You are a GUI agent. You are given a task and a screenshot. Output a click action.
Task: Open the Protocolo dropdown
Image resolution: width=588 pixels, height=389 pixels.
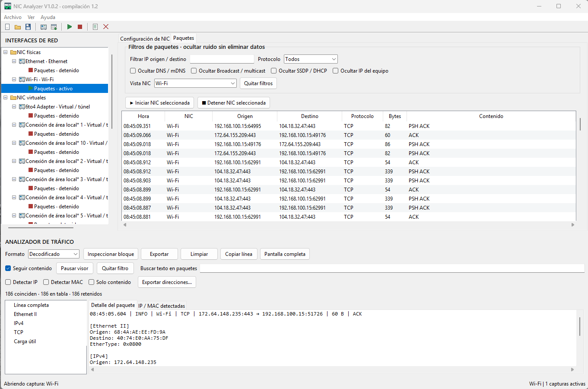[x=311, y=59]
